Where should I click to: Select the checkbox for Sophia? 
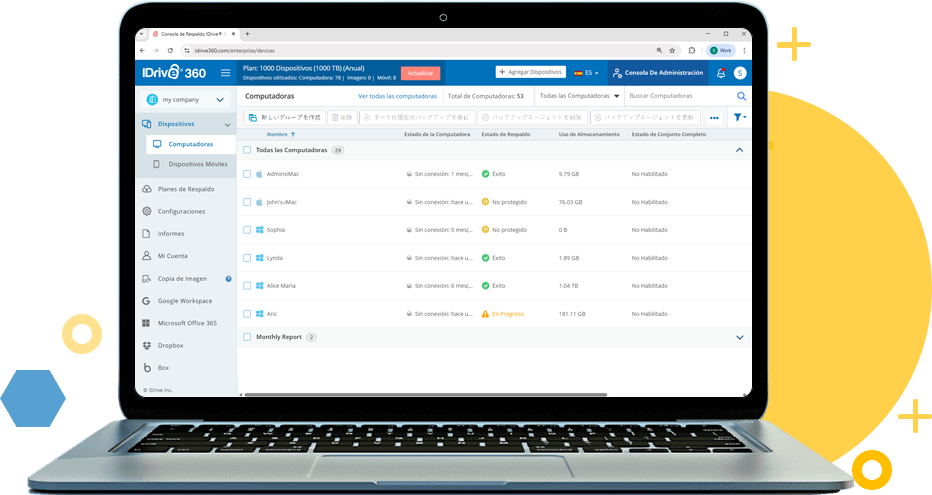pyautogui.click(x=247, y=230)
